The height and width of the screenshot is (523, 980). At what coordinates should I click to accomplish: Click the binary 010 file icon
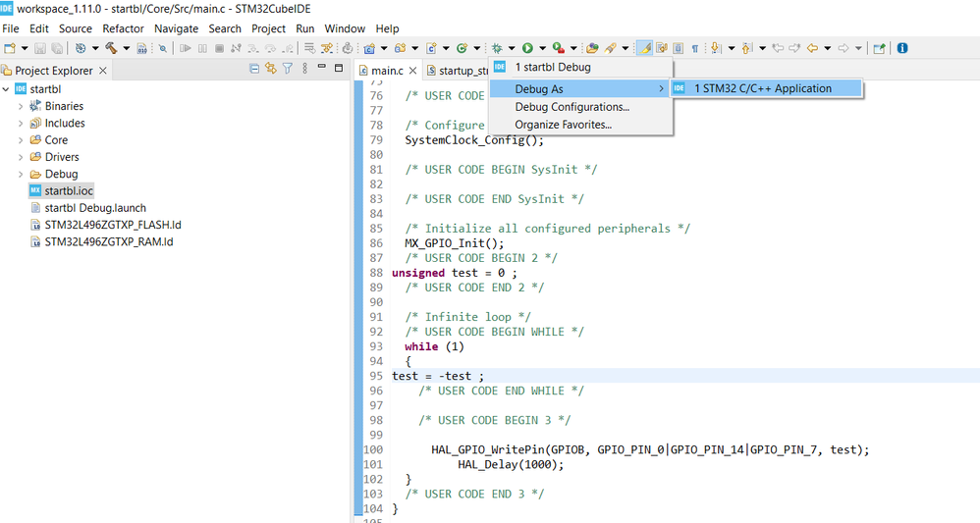tap(141, 48)
